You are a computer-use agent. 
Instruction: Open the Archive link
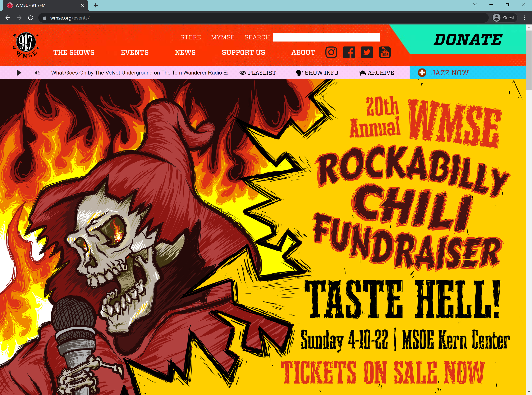tap(376, 73)
